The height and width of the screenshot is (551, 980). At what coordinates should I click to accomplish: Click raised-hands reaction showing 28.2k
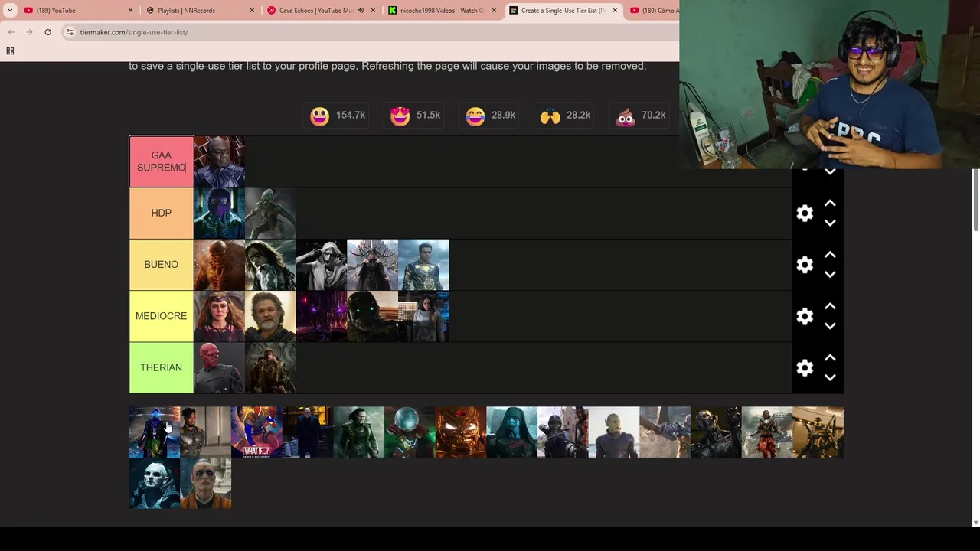(565, 116)
